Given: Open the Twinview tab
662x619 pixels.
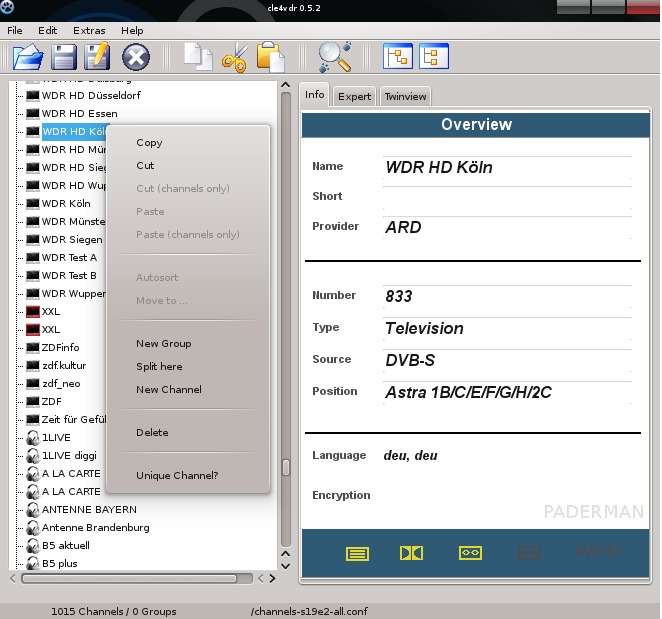Looking at the screenshot, I should click(405, 96).
